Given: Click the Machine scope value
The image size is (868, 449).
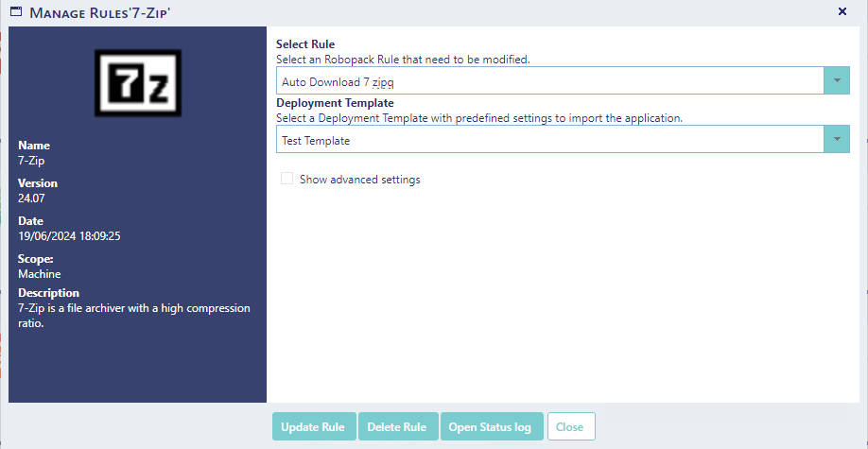Looking at the screenshot, I should [40, 273].
